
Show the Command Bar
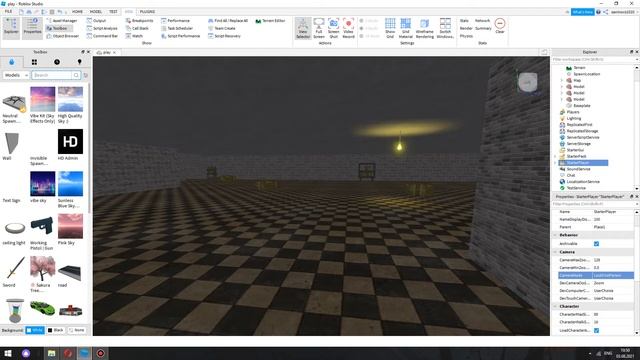[102, 36]
